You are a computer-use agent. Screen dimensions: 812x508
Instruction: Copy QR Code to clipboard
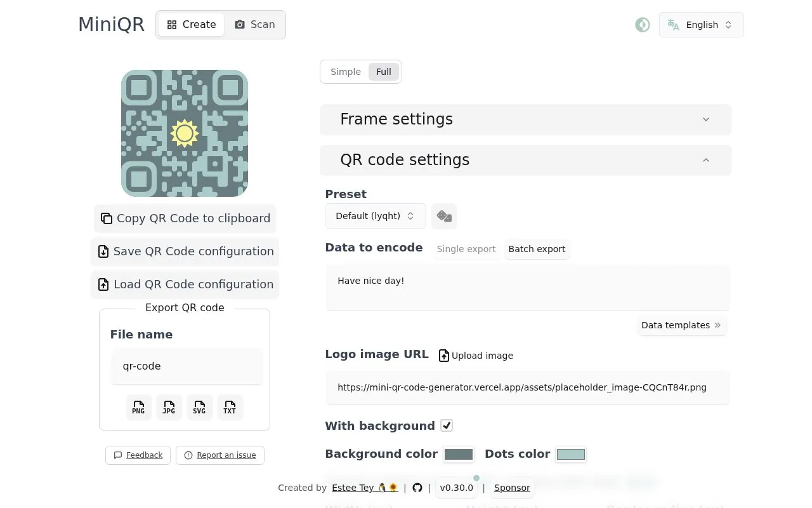(185, 218)
